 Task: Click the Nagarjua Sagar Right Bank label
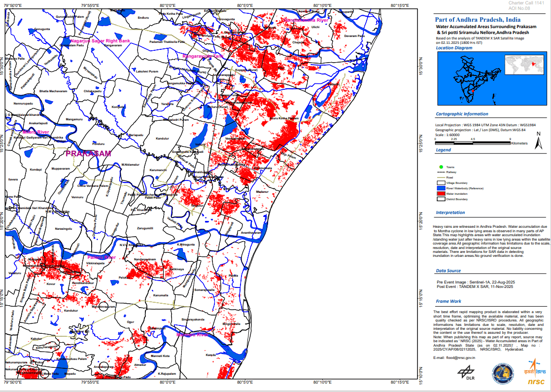pos(100,40)
